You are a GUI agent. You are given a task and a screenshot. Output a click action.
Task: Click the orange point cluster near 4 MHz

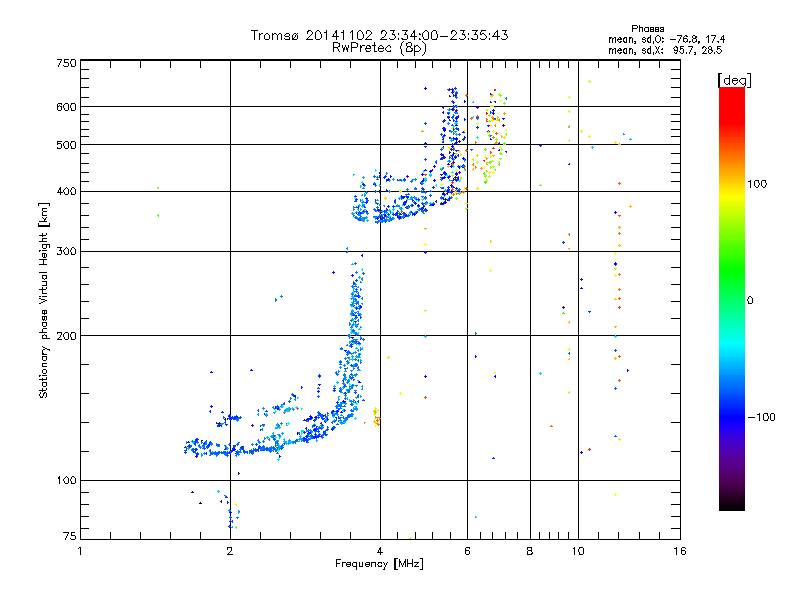coord(377,417)
